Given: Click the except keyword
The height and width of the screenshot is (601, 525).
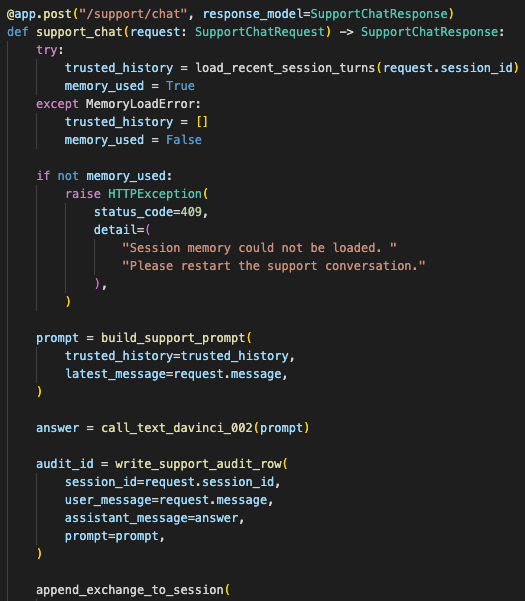Looking at the screenshot, I should 57,104.
